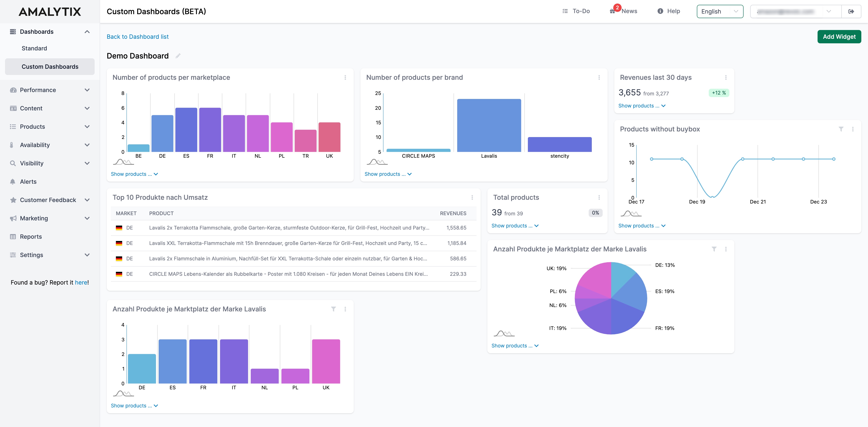Click the To-Do checklist icon
The width and height of the screenshot is (868, 427).
565,11
